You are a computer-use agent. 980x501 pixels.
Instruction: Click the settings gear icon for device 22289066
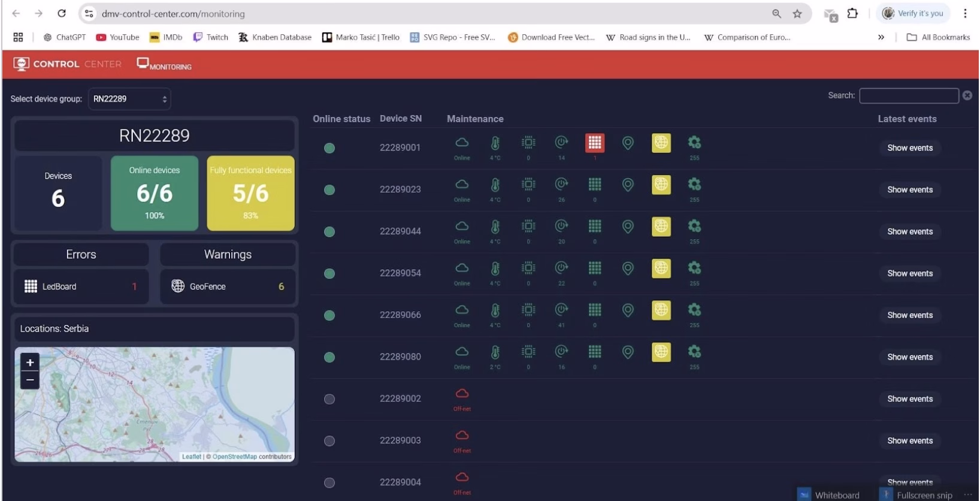[x=694, y=310]
